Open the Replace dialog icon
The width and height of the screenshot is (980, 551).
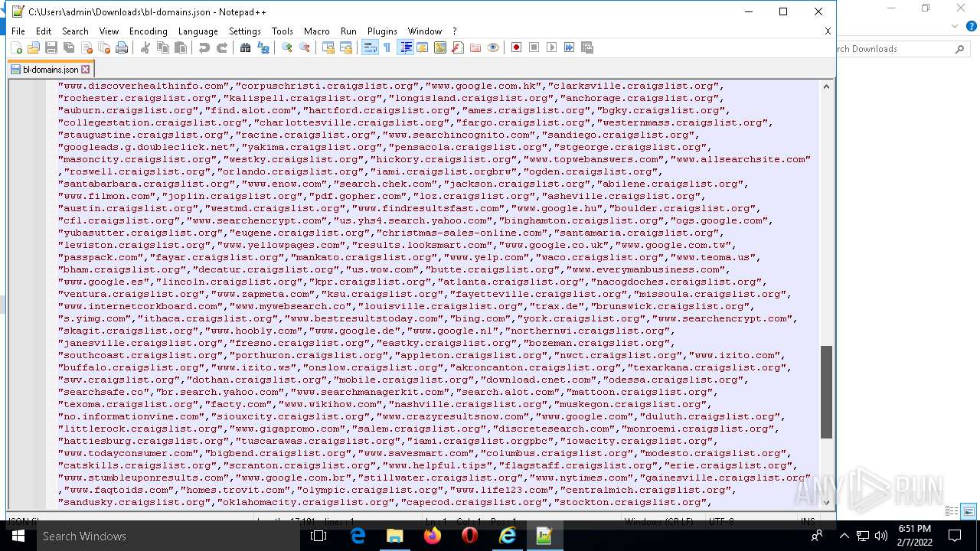[x=263, y=47]
